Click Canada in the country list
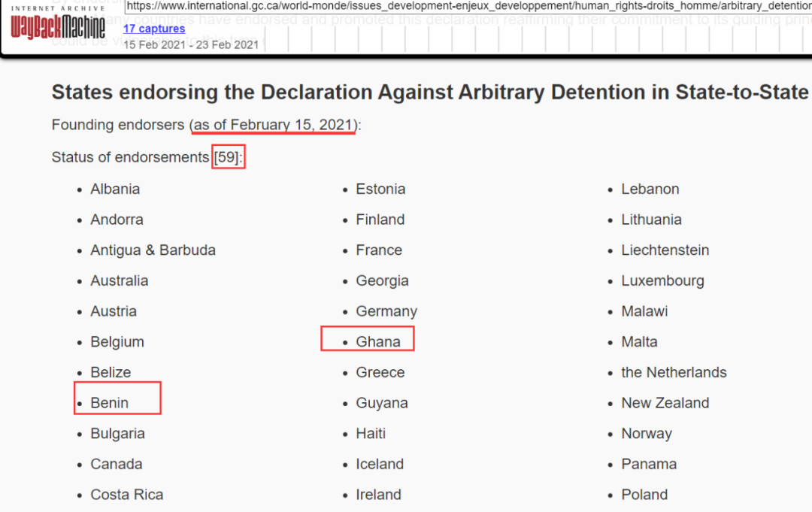 pos(117,465)
